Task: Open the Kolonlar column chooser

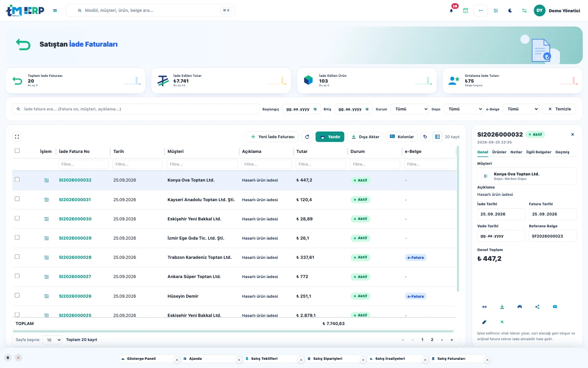Action: point(401,137)
